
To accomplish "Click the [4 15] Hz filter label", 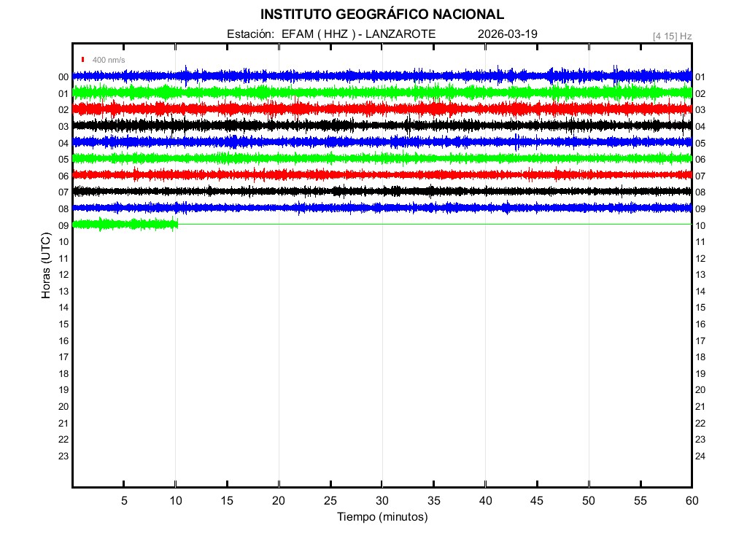I will [x=672, y=36].
